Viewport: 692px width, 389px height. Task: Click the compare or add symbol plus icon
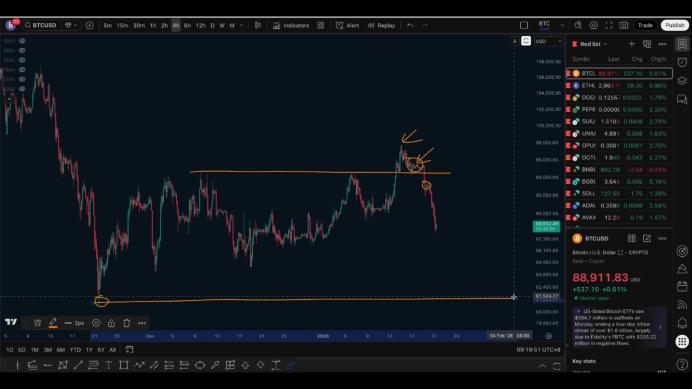[x=90, y=26]
